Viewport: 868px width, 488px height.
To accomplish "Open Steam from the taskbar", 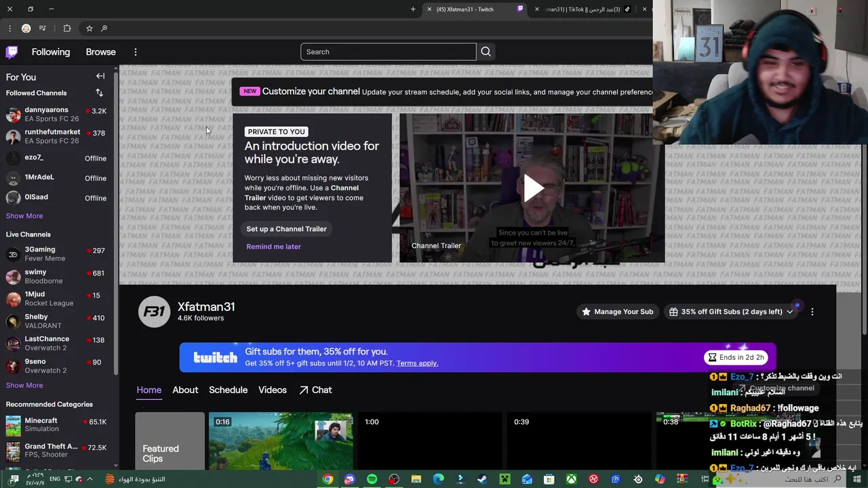I will tap(482, 479).
